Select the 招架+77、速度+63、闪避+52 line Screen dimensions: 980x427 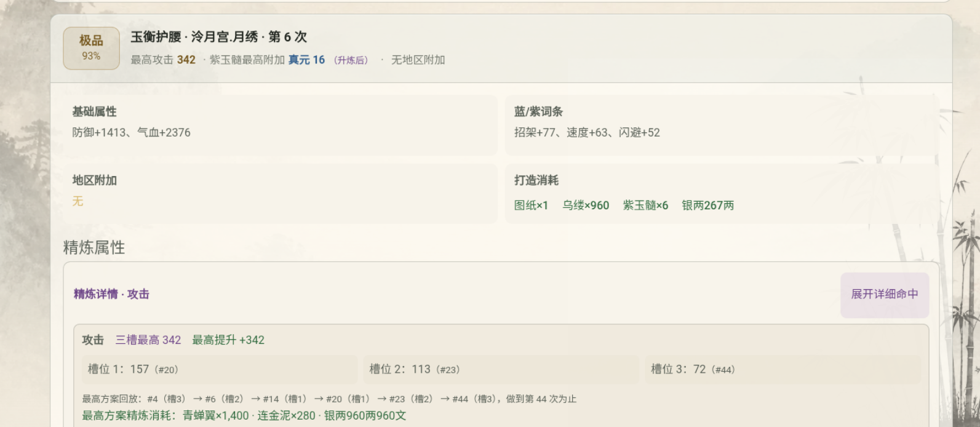[x=587, y=133]
